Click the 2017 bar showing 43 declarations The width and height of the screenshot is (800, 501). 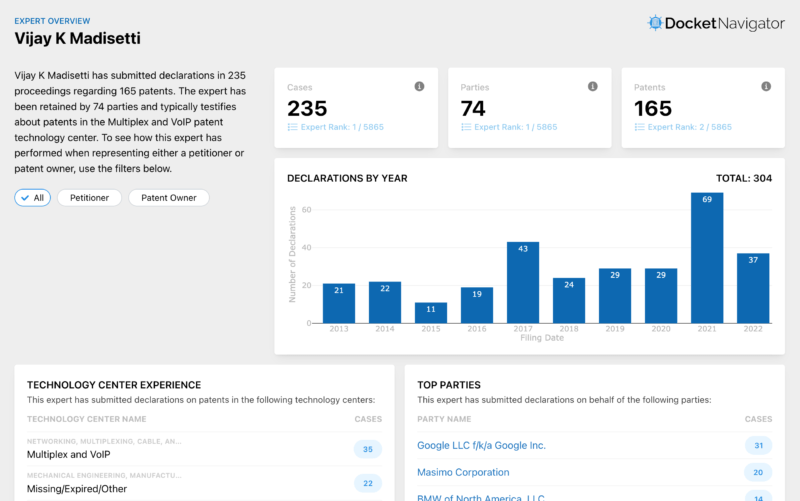click(x=522, y=282)
